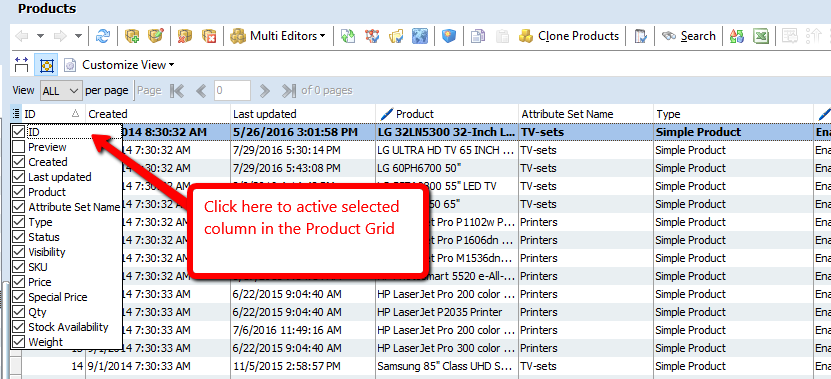The width and height of the screenshot is (831, 379).
Task: Click the red network nodes icon
Action: (x=372, y=36)
